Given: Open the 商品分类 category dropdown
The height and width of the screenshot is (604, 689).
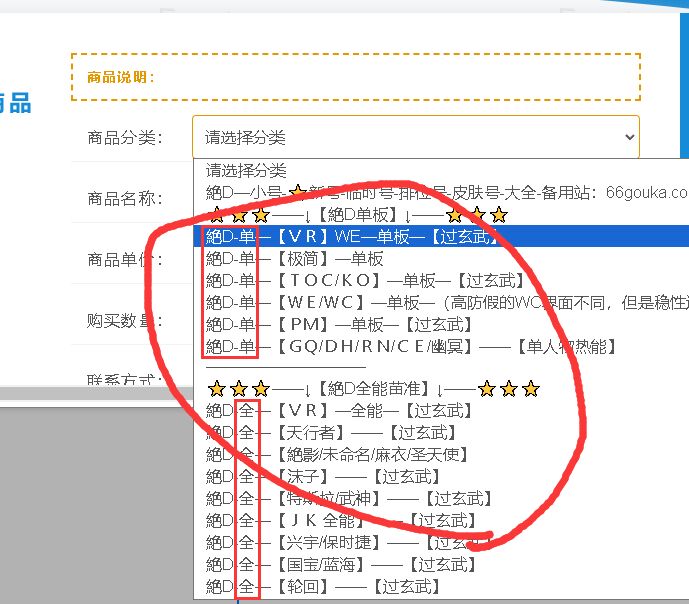Looking at the screenshot, I should click(x=416, y=137).
